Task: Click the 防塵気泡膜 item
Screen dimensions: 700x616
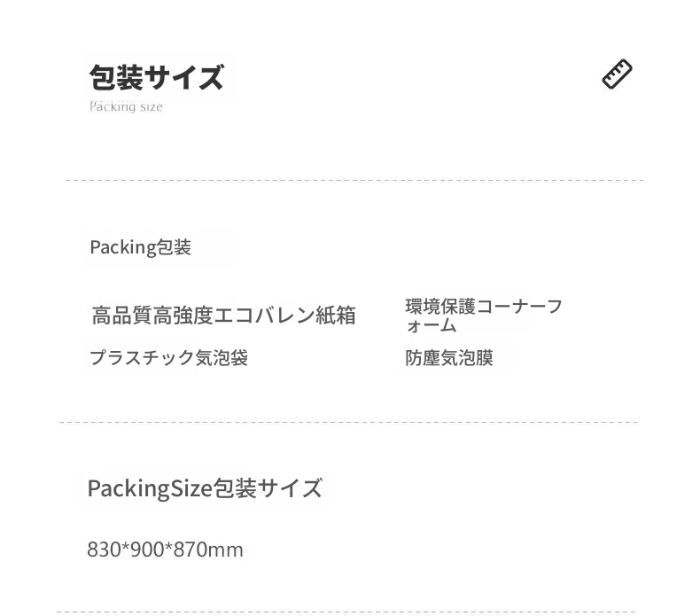Action: 449,358
